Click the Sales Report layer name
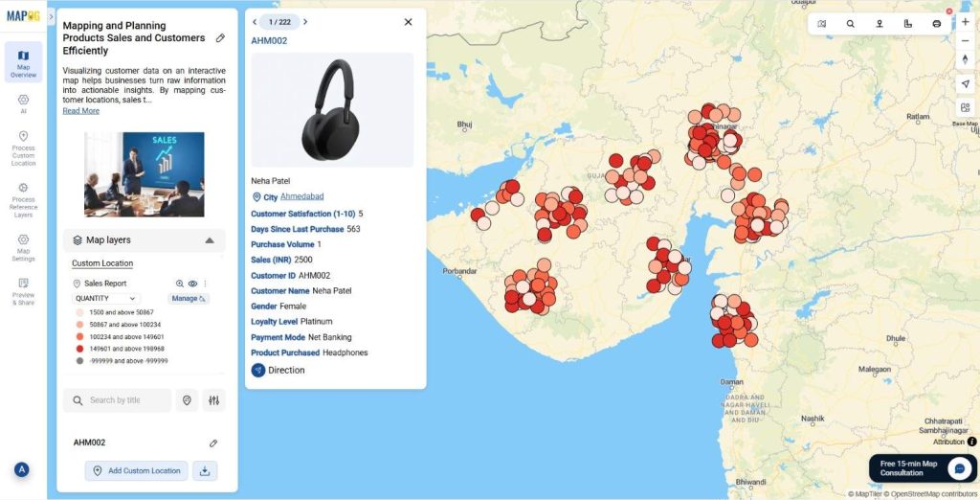The width and height of the screenshot is (980, 500). point(105,284)
